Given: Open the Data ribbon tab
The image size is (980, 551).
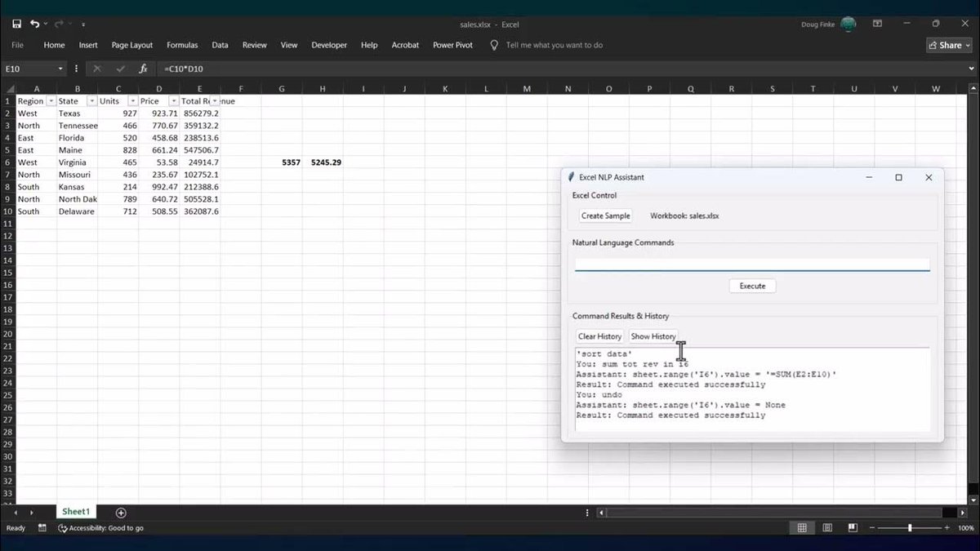Looking at the screenshot, I should [220, 45].
